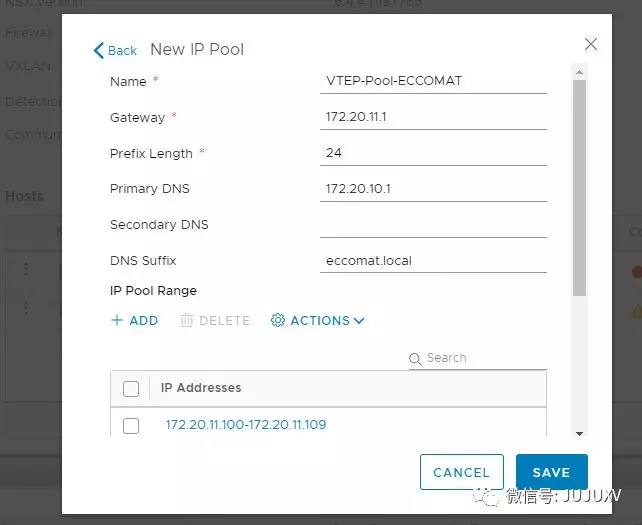
Task: Click the three-dot menu for first host row
Action: tap(26, 269)
